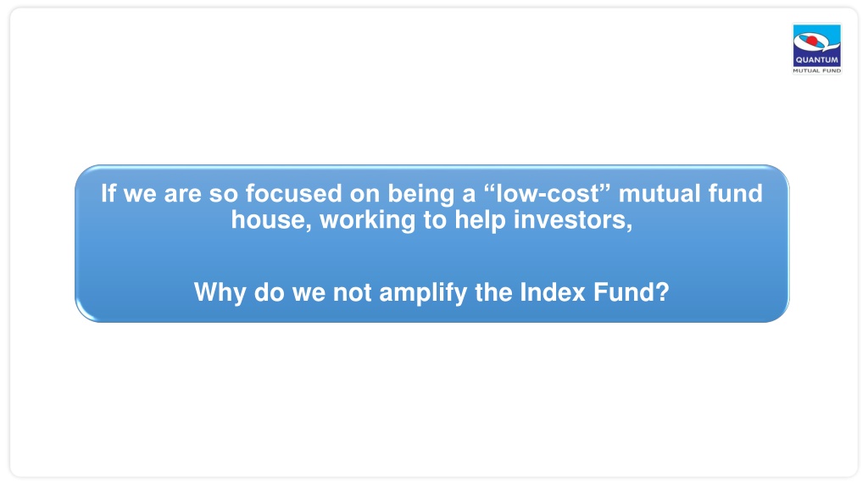Click the "QUANTUM" word in the logo
The width and height of the screenshot is (868, 488).
[x=817, y=60]
